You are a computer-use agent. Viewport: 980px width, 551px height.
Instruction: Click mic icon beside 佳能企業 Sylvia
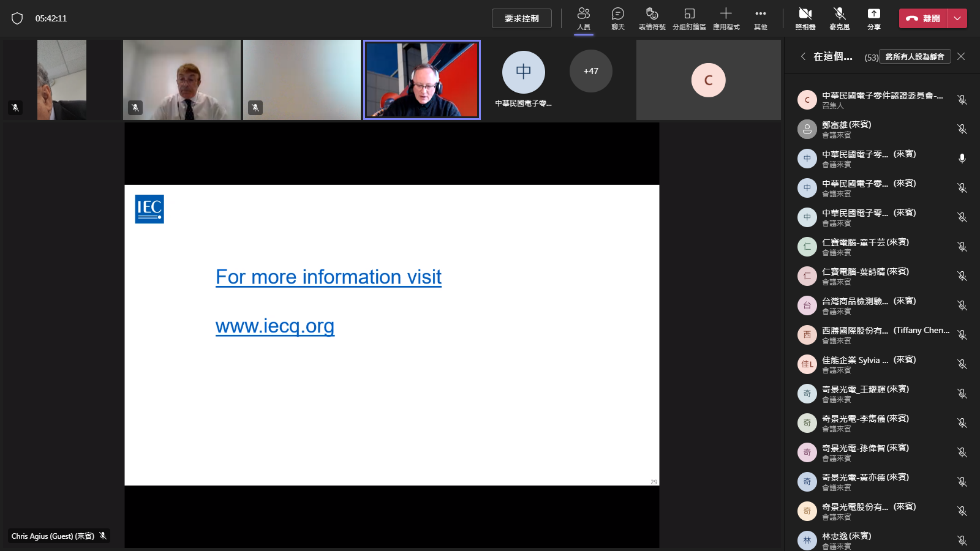tap(962, 364)
